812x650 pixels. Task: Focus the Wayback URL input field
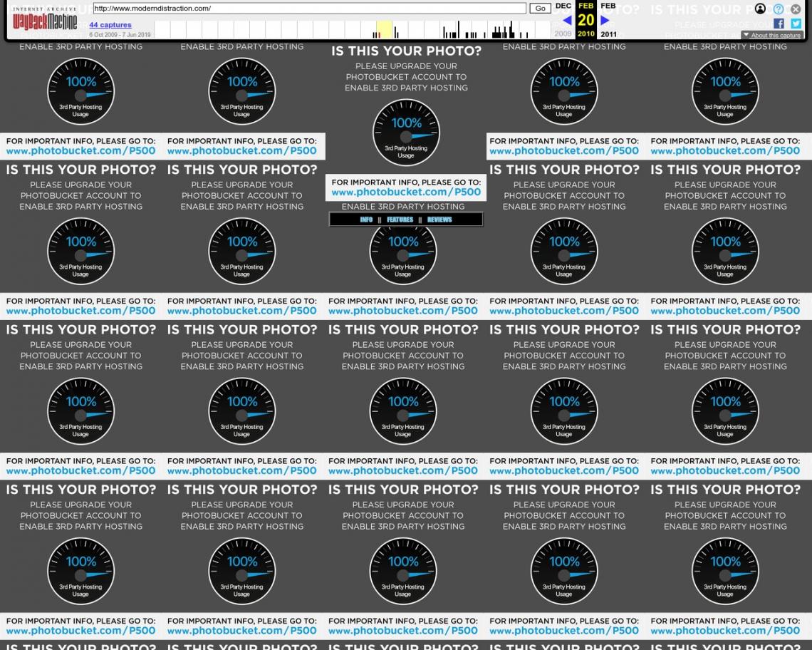click(310, 9)
